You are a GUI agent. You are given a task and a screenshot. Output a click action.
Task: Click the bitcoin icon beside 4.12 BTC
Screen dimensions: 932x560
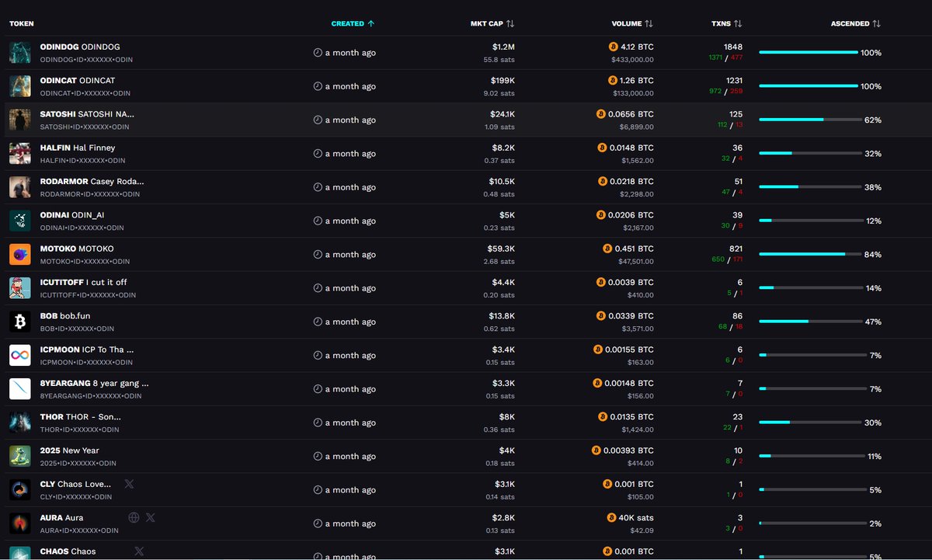[613, 47]
